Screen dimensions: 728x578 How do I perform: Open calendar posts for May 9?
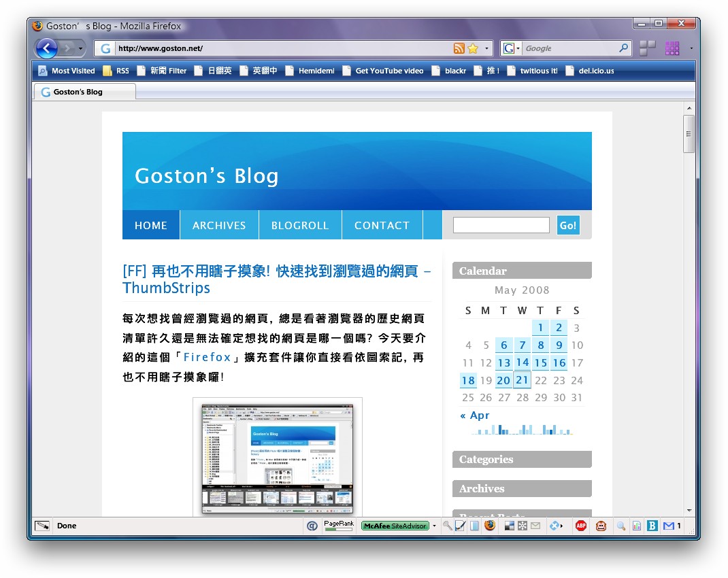click(x=559, y=345)
